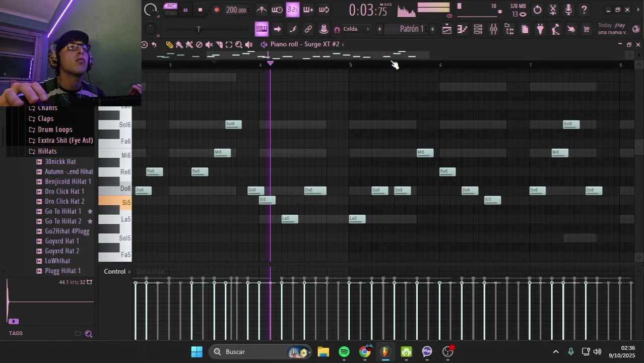Click the 200.000 tempo field
Viewport: 644px width, 363px height.
click(236, 10)
